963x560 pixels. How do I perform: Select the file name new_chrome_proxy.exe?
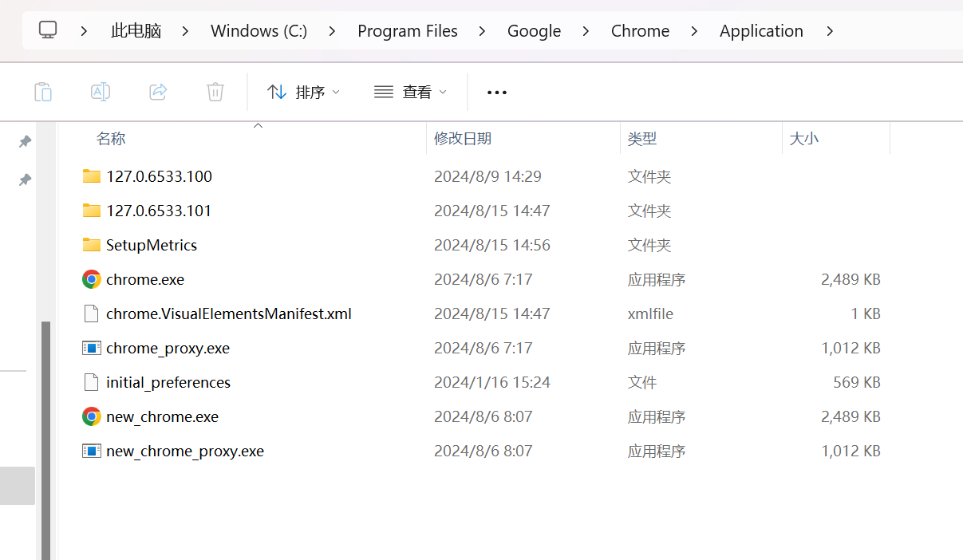pyautogui.click(x=185, y=452)
